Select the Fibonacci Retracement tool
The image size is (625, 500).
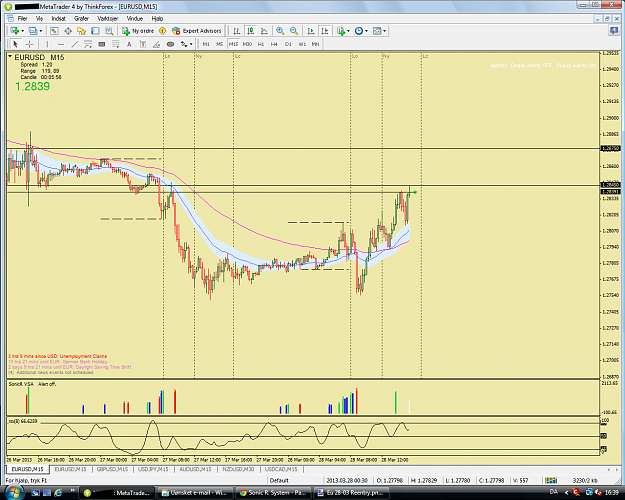116,44
